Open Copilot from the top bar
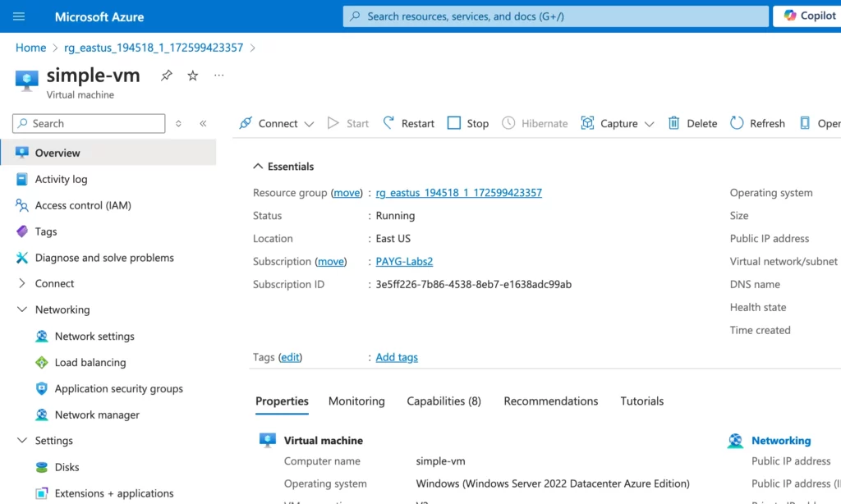This screenshot has height=504, width=841. click(x=809, y=16)
